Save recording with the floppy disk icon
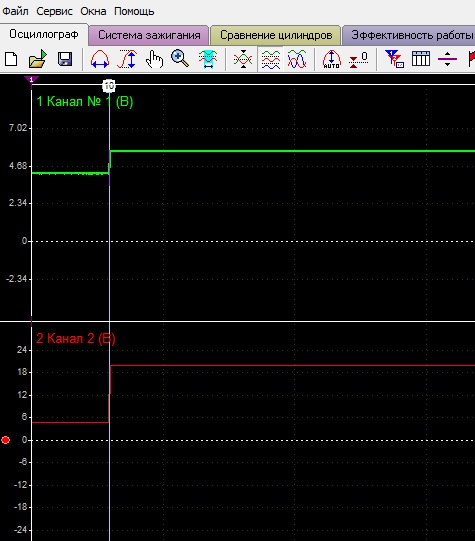Screen dimensions: 475x541 coord(65,59)
